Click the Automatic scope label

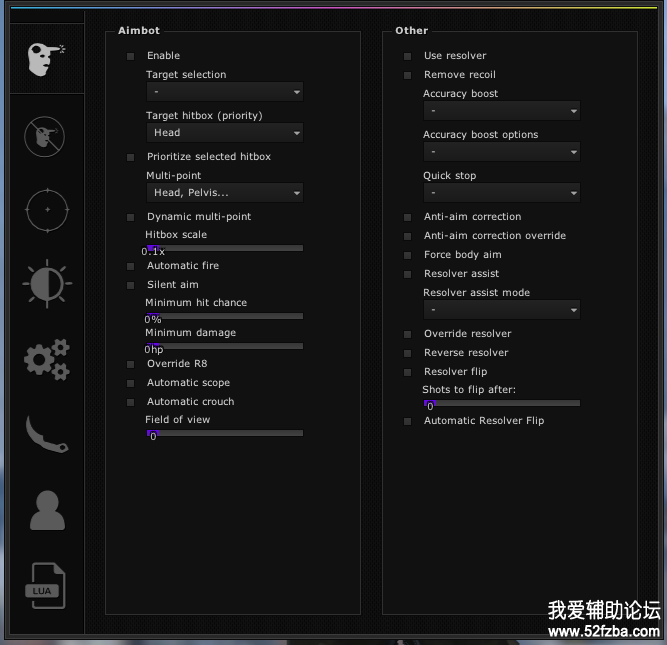tap(188, 383)
